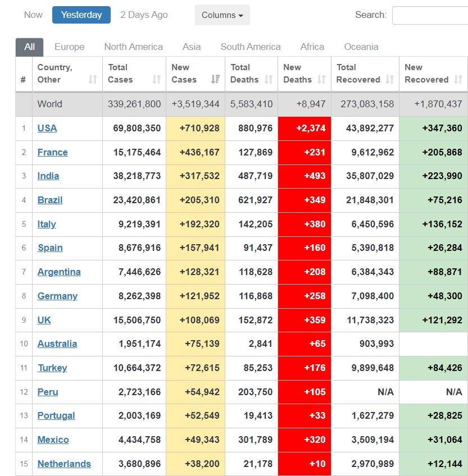The height and width of the screenshot is (476, 468).
Task: Sort by New Deaths arrows icon
Action: coord(321,80)
